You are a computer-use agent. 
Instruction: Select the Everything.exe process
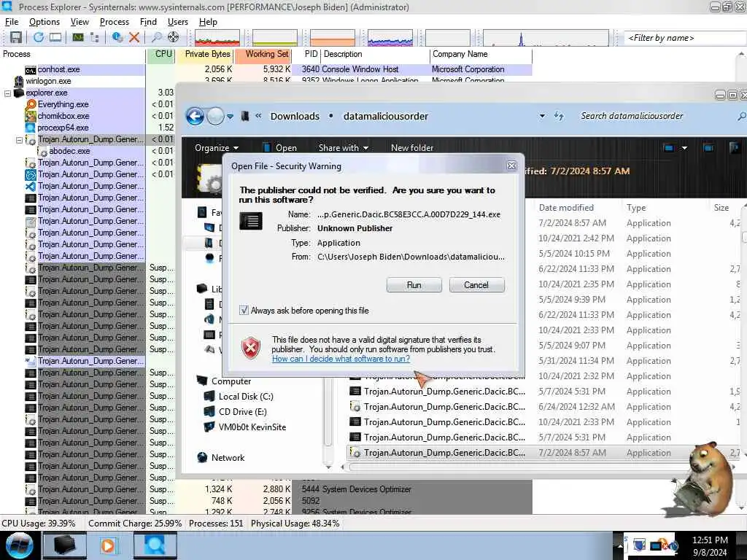point(63,104)
